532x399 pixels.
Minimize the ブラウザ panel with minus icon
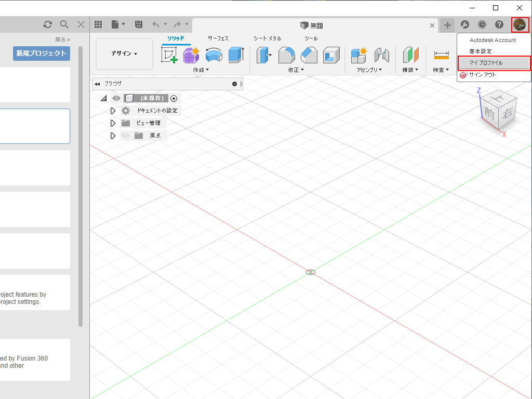point(234,84)
